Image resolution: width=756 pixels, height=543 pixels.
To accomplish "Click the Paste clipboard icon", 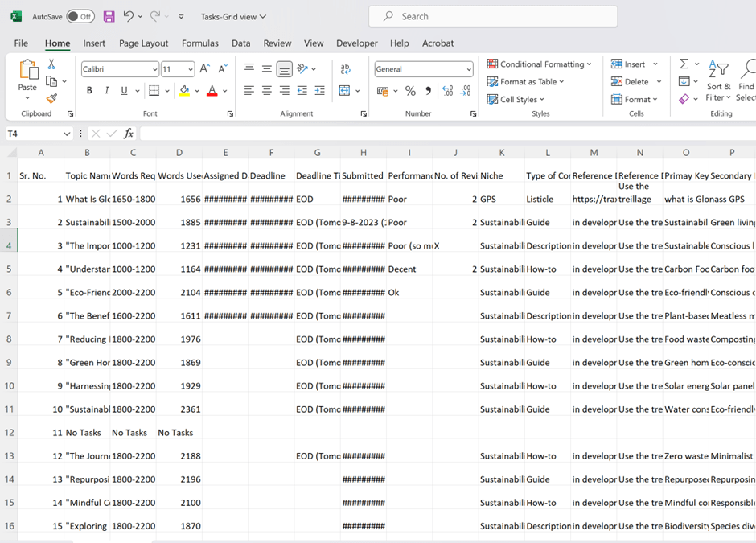I will [x=28, y=69].
